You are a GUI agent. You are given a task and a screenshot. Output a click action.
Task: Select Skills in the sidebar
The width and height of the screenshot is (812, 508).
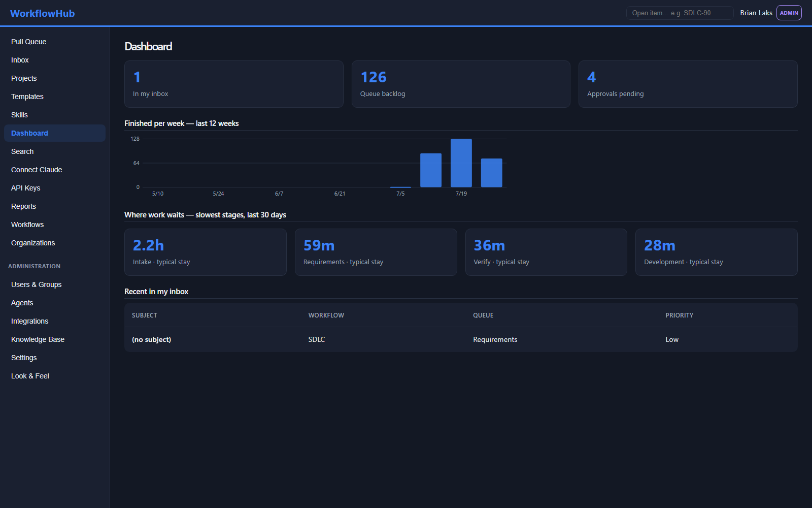pyautogui.click(x=55, y=115)
